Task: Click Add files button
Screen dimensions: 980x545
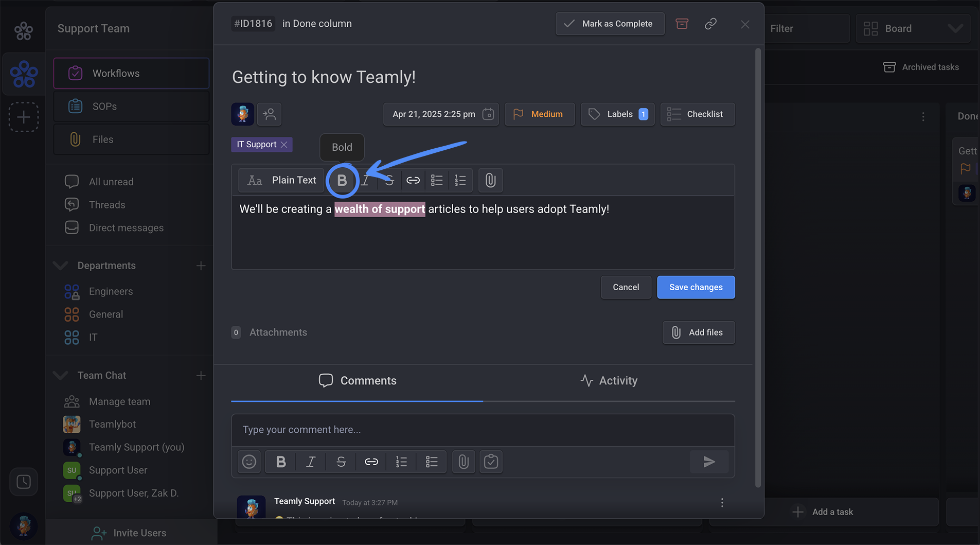Action: (x=699, y=332)
